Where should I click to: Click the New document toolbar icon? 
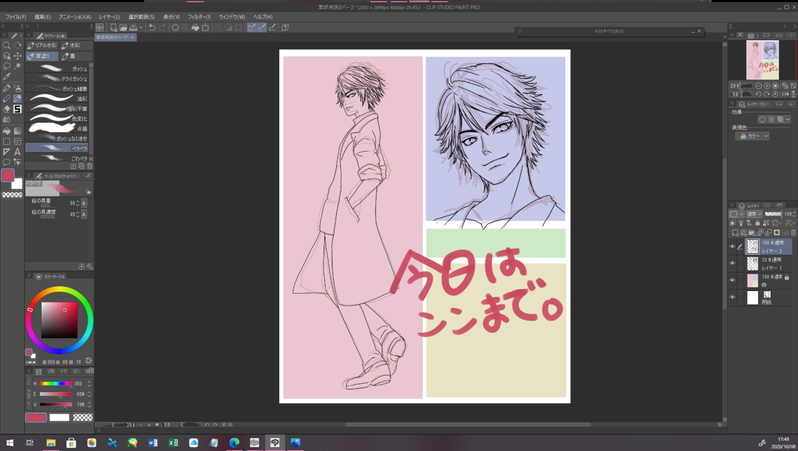pyautogui.click(x=113, y=27)
